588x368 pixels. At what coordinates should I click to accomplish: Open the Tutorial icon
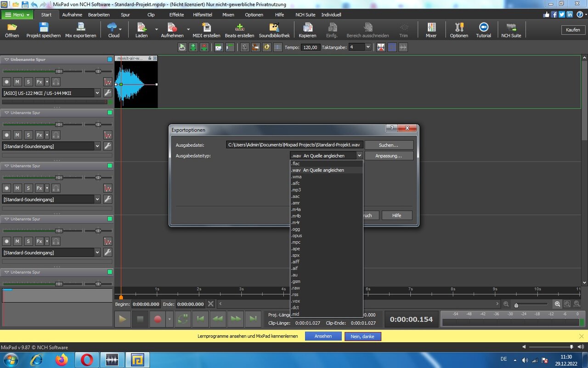pyautogui.click(x=483, y=30)
